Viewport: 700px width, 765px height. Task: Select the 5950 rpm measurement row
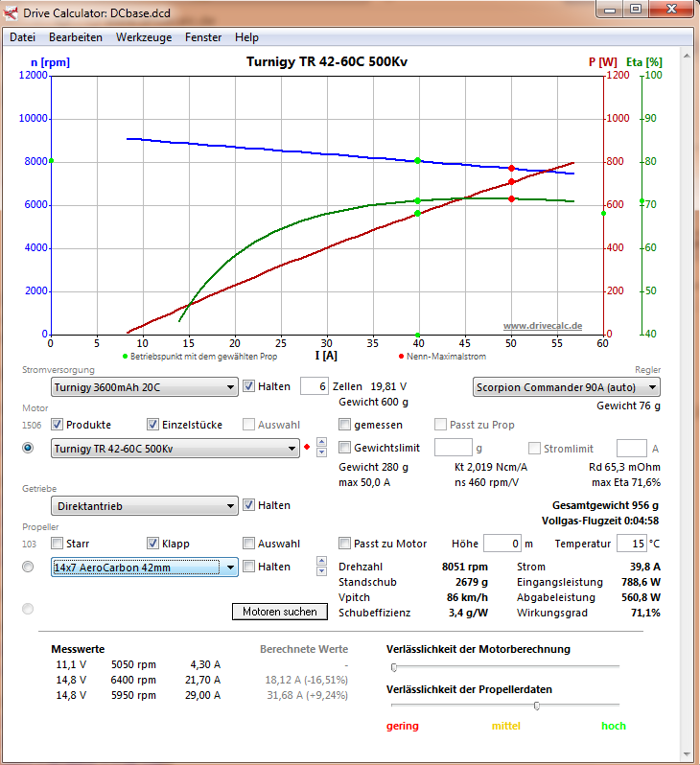pyautogui.click(x=139, y=695)
